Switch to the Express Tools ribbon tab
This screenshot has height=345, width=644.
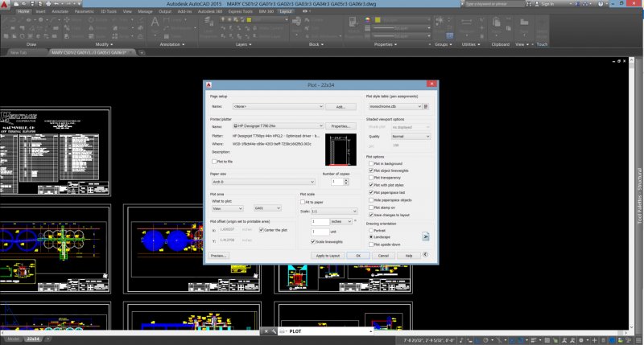pyautogui.click(x=240, y=11)
